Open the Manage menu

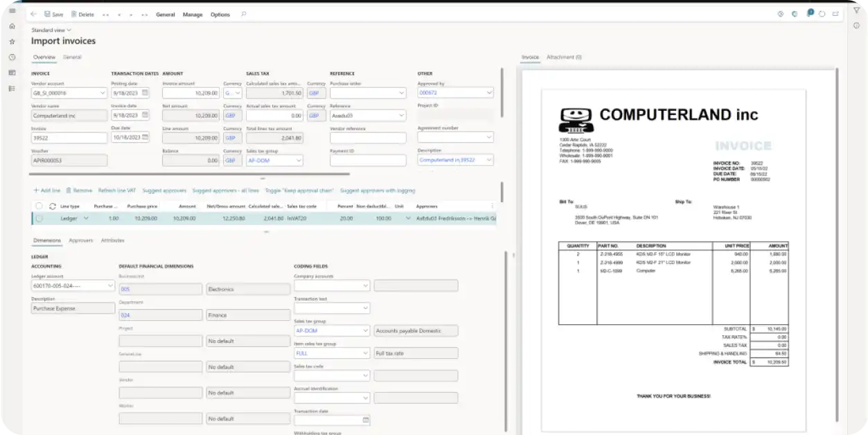click(193, 14)
